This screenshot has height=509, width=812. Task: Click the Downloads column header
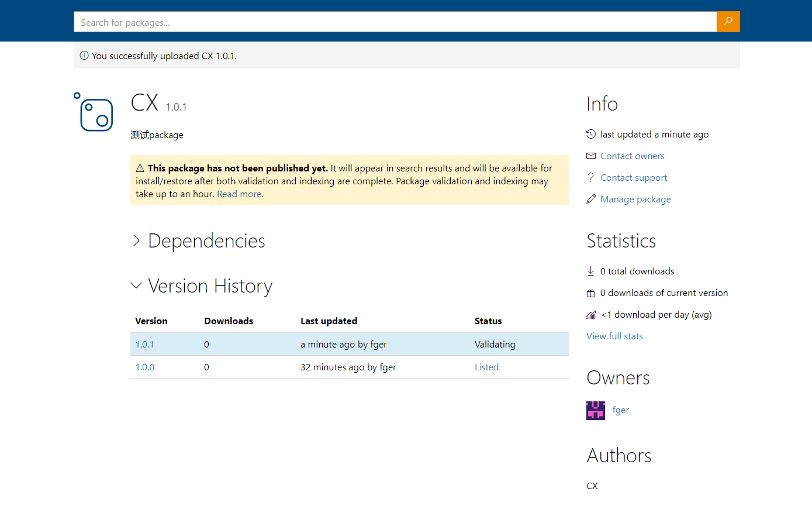coord(229,321)
